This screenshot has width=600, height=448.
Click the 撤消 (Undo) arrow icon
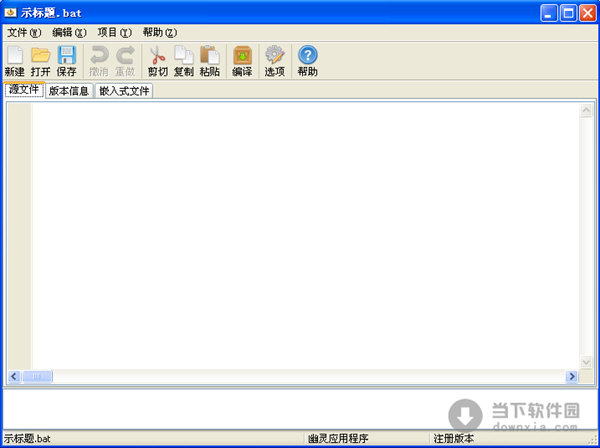pyautogui.click(x=99, y=61)
